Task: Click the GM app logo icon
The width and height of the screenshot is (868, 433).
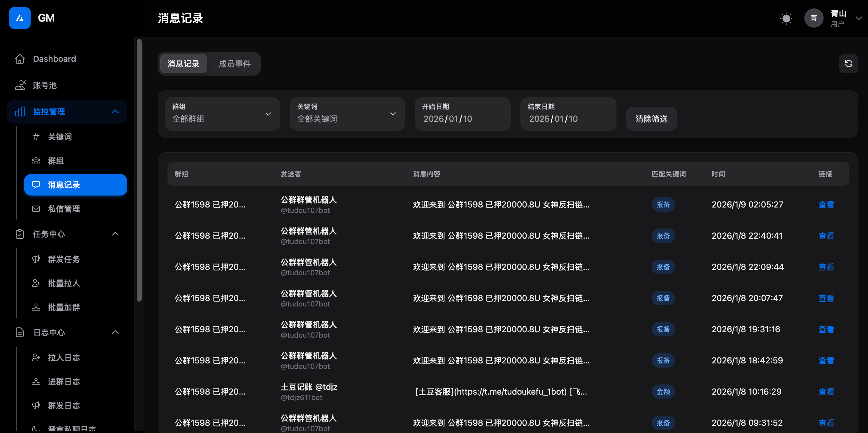Action: coord(20,18)
